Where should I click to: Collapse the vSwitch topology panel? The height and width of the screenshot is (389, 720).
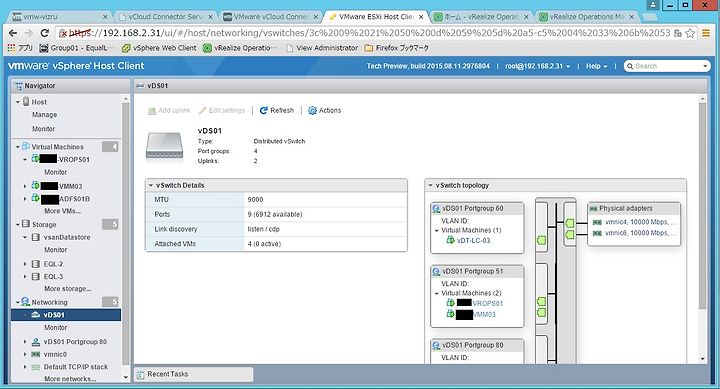pos(431,186)
